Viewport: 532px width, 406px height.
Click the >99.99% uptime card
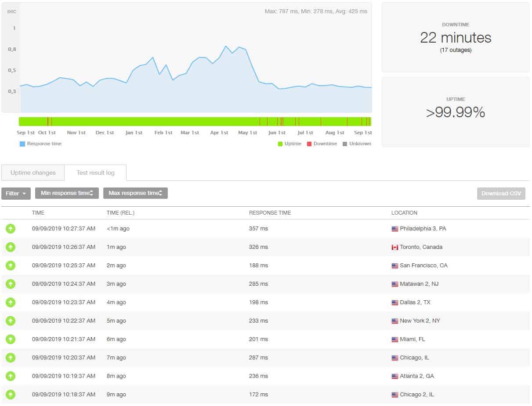456,112
